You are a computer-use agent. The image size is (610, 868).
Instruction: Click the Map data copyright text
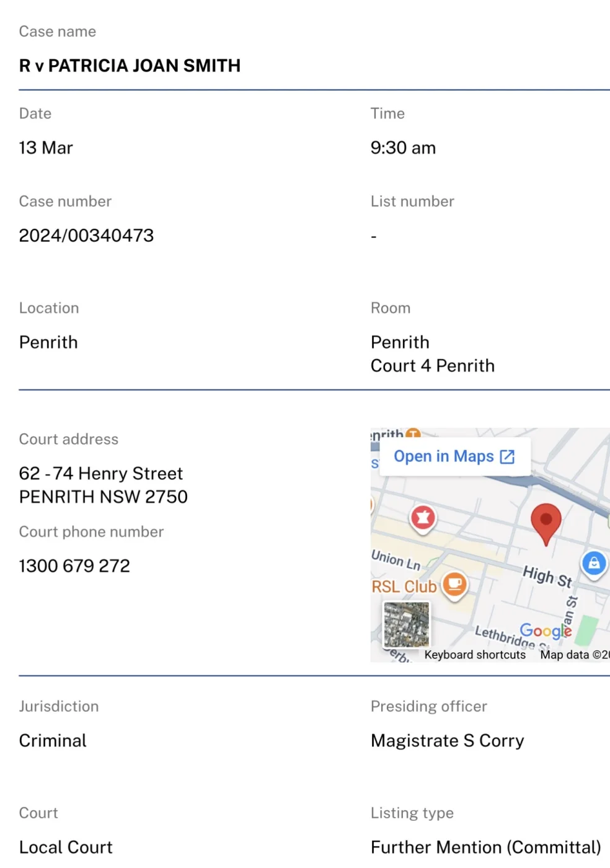coord(574,655)
